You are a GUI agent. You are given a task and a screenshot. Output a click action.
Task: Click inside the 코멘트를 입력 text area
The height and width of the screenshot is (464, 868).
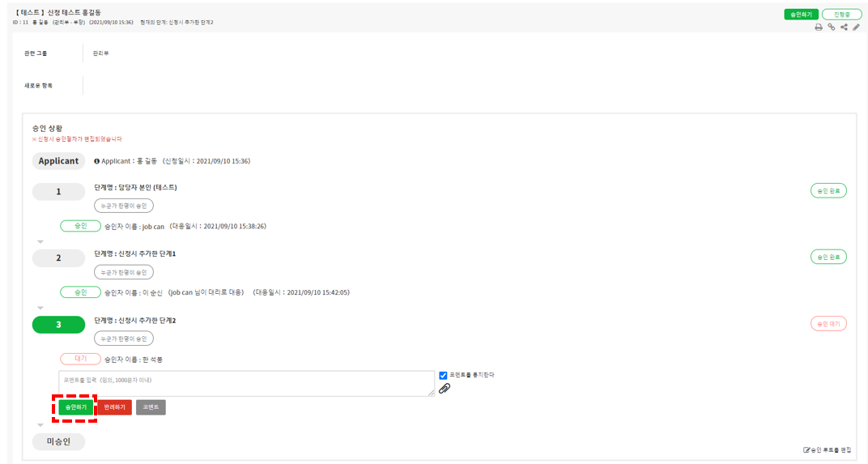[x=246, y=384]
